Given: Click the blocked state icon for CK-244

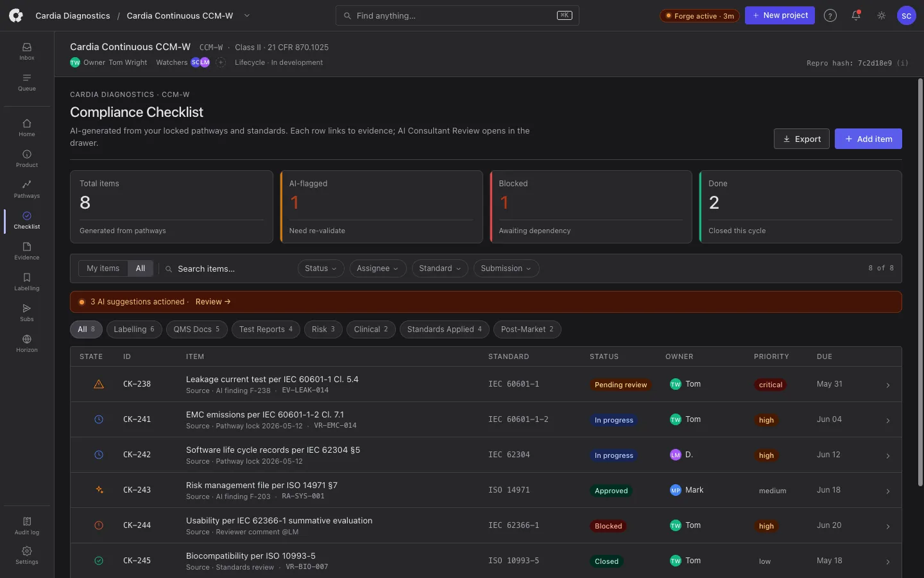Looking at the screenshot, I should (x=99, y=525).
